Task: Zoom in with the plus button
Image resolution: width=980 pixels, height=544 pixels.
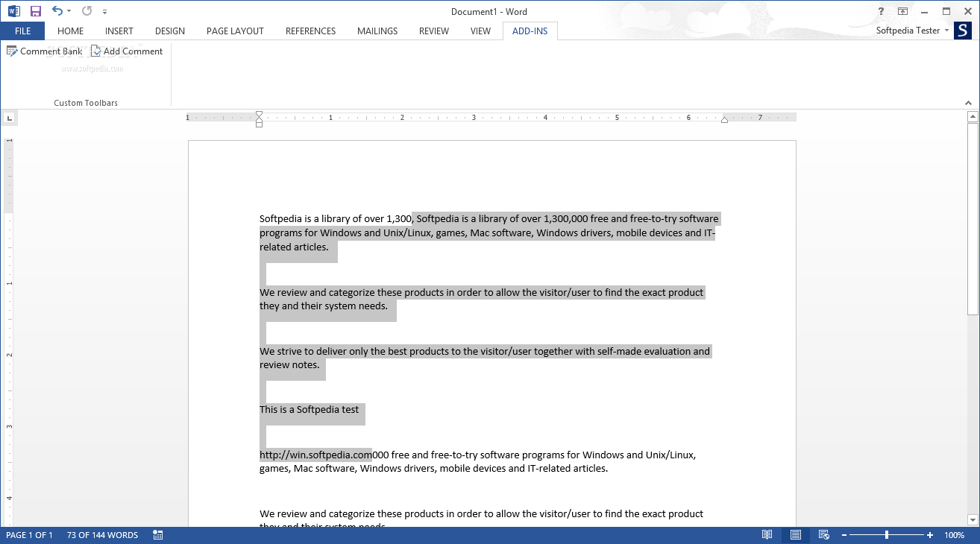Action: coord(930,535)
